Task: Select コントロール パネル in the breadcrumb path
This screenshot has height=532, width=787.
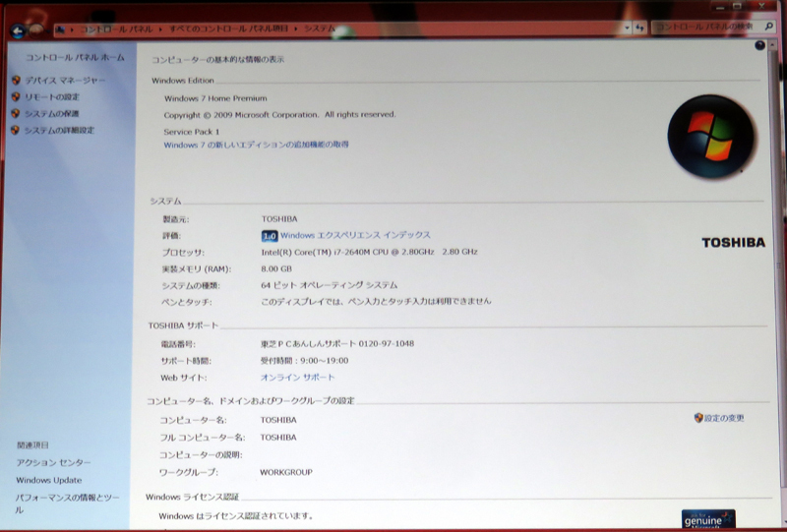Action: [x=116, y=30]
